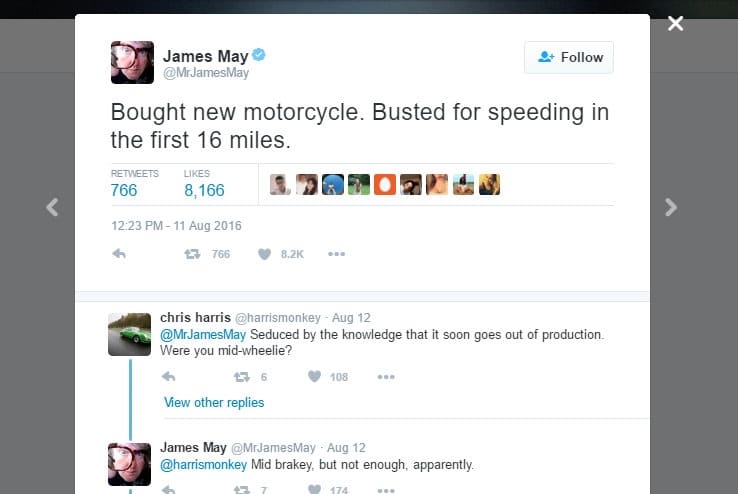Open more options on main tweet
This screenshot has width=738, height=494.
(x=336, y=254)
